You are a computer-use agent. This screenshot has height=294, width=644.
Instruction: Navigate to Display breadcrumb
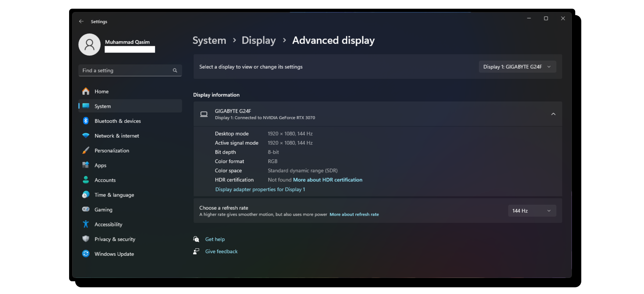tap(259, 41)
